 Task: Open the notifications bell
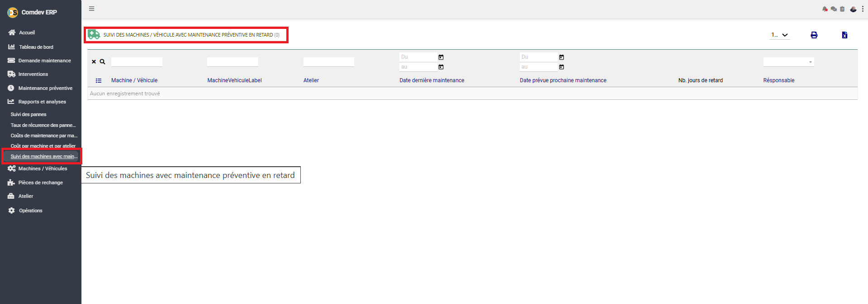(825, 9)
